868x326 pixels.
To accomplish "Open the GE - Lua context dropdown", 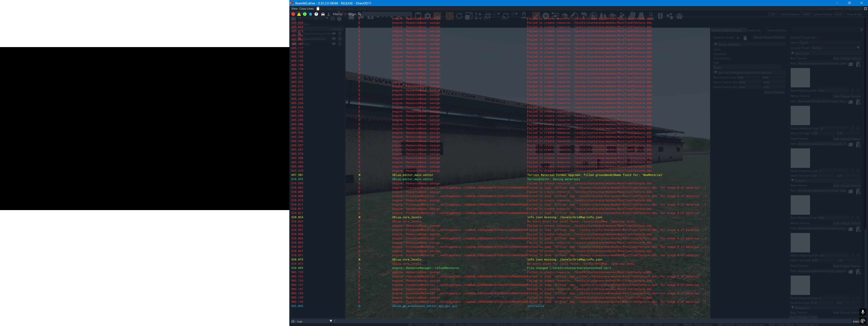I will (312, 321).
